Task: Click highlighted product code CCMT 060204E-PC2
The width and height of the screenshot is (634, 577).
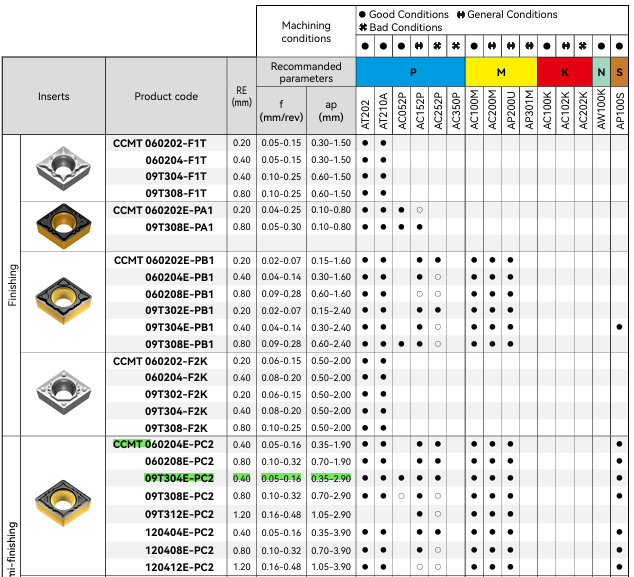Action: pyautogui.click(x=163, y=444)
